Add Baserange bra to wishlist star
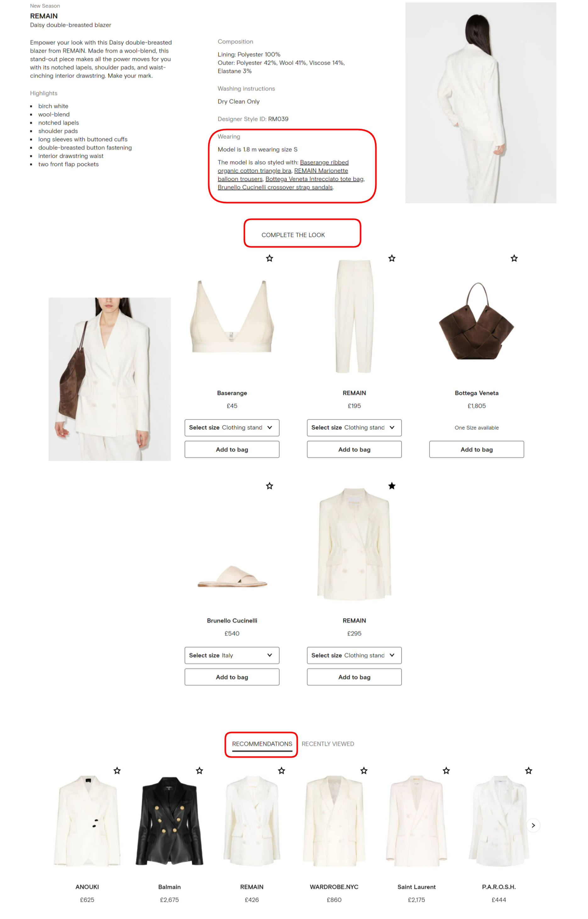The image size is (588, 919). [x=269, y=258]
